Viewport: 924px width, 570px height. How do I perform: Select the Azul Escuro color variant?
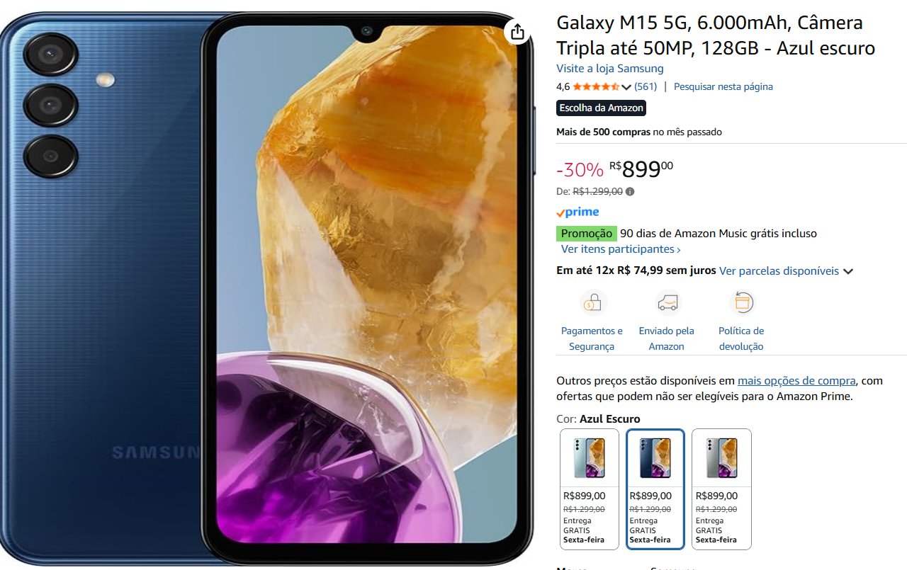pos(655,489)
